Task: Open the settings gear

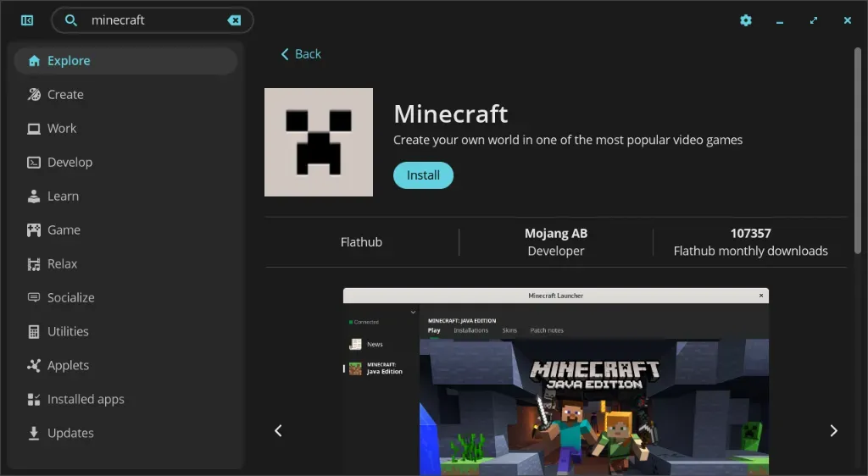Action: pyautogui.click(x=746, y=20)
